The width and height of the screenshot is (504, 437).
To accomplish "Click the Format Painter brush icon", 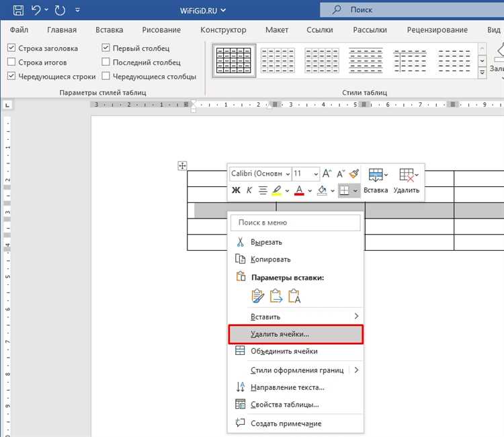I will click(354, 173).
